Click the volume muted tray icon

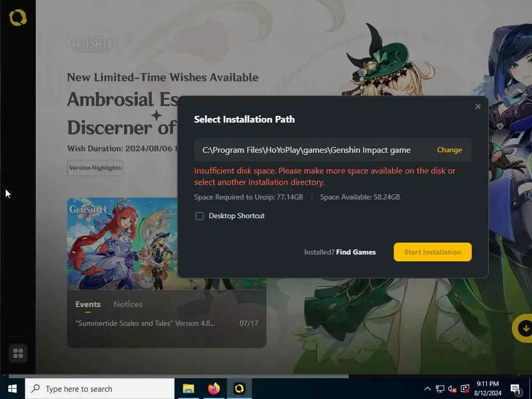point(452,389)
